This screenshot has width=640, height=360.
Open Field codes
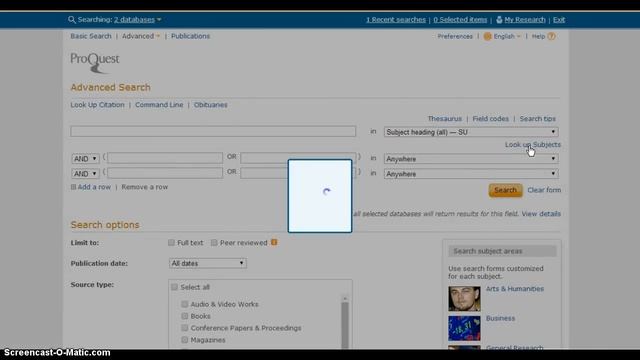coord(491,118)
